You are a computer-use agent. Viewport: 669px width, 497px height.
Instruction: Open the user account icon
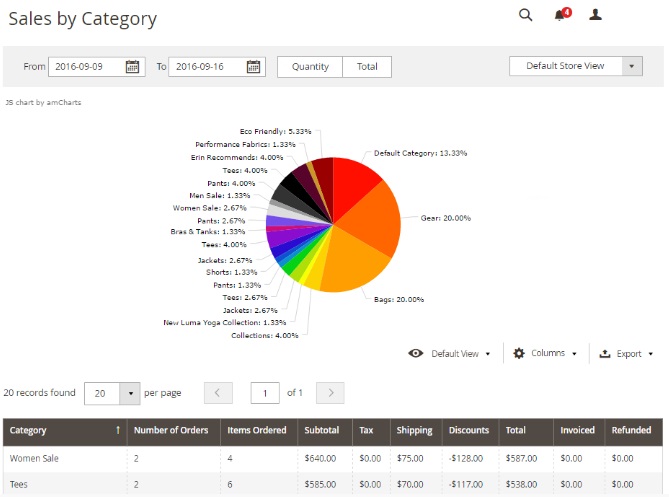pos(596,15)
